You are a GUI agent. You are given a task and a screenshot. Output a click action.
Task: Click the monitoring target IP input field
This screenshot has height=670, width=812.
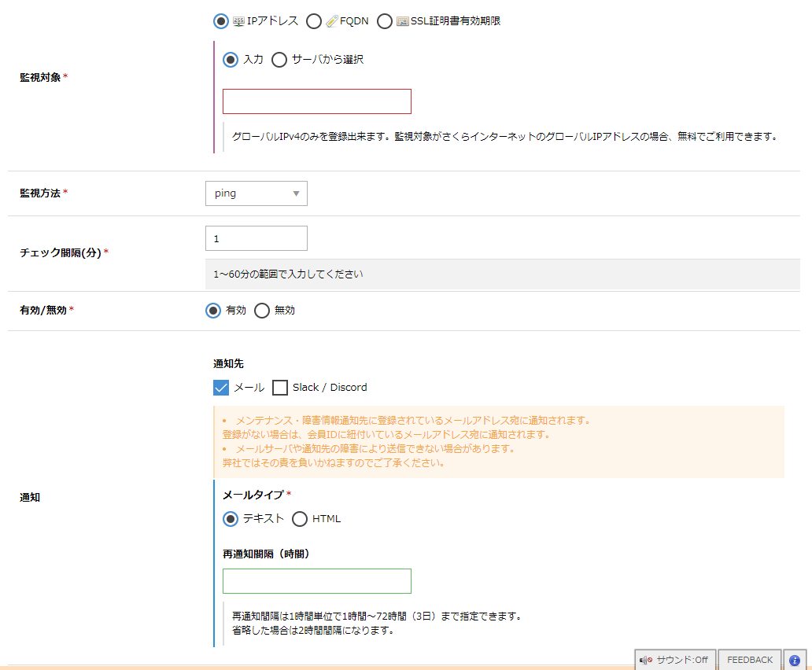[x=316, y=101]
